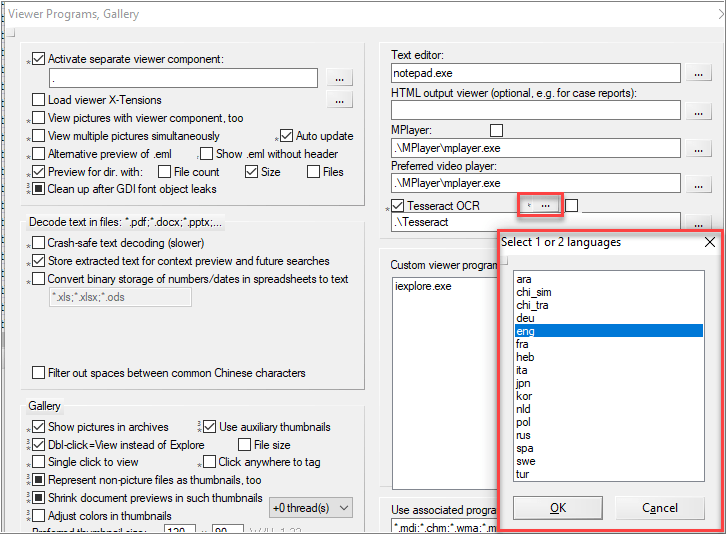
Task: Click browse button beside Load viewer X-Tensions
Action: 340,100
